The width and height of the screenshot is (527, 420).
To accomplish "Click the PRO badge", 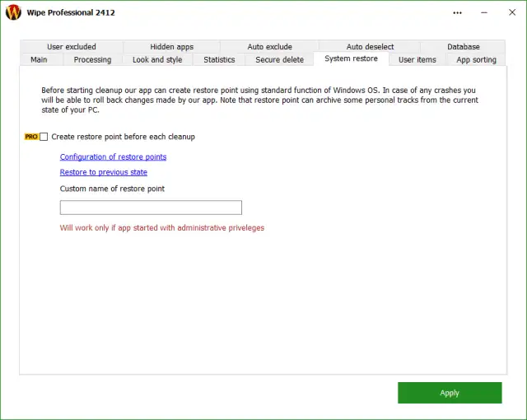I will click(x=31, y=137).
